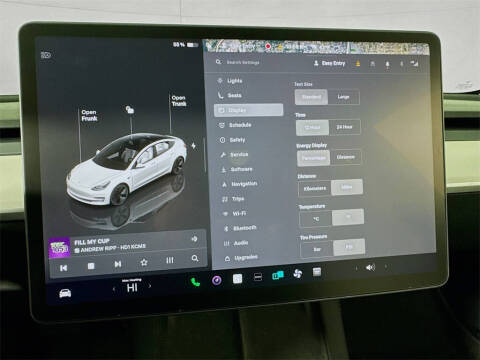This screenshot has height=360, width=480.
Task: Set Energy Display to Percentage
Action: click(x=314, y=158)
